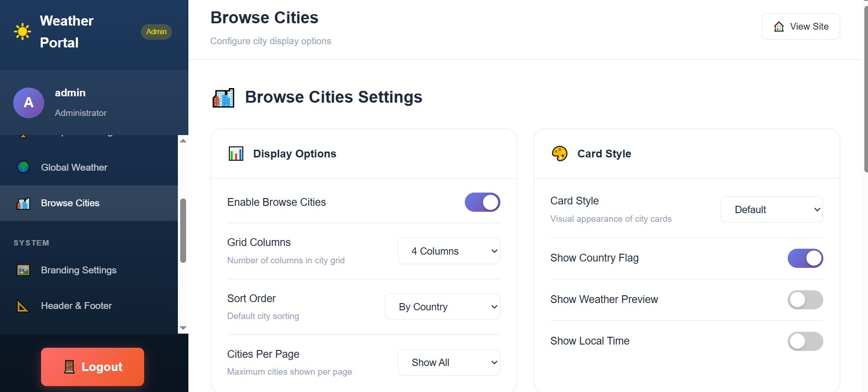This screenshot has height=392, width=868.
Task: Click the Branding Settings picture icon
Action: click(x=23, y=270)
